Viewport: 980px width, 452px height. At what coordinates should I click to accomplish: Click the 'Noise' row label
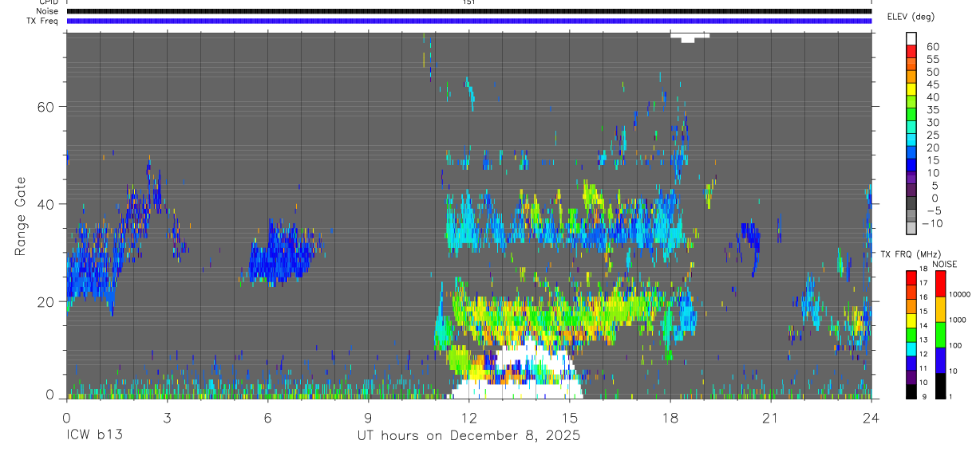point(49,11)
